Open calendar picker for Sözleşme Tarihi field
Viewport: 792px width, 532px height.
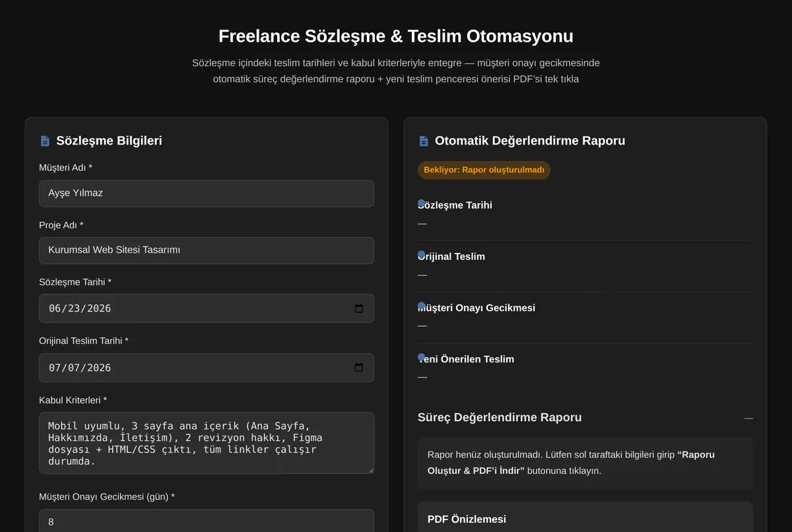359,308
